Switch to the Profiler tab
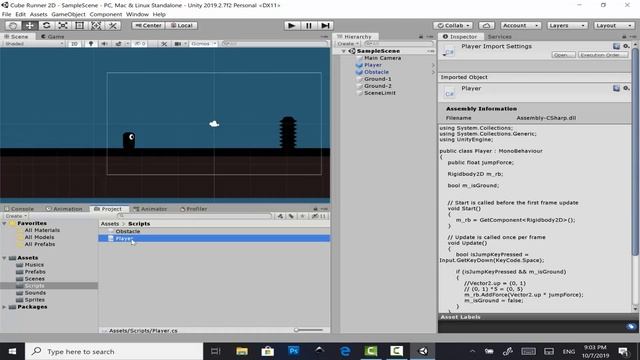 tap(194, 209)
